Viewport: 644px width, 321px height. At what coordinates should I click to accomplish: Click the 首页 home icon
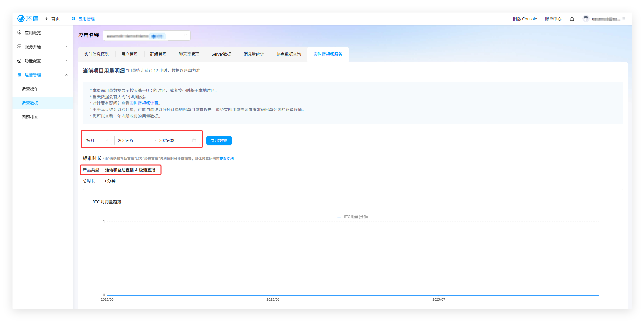(x=47, y=19)
